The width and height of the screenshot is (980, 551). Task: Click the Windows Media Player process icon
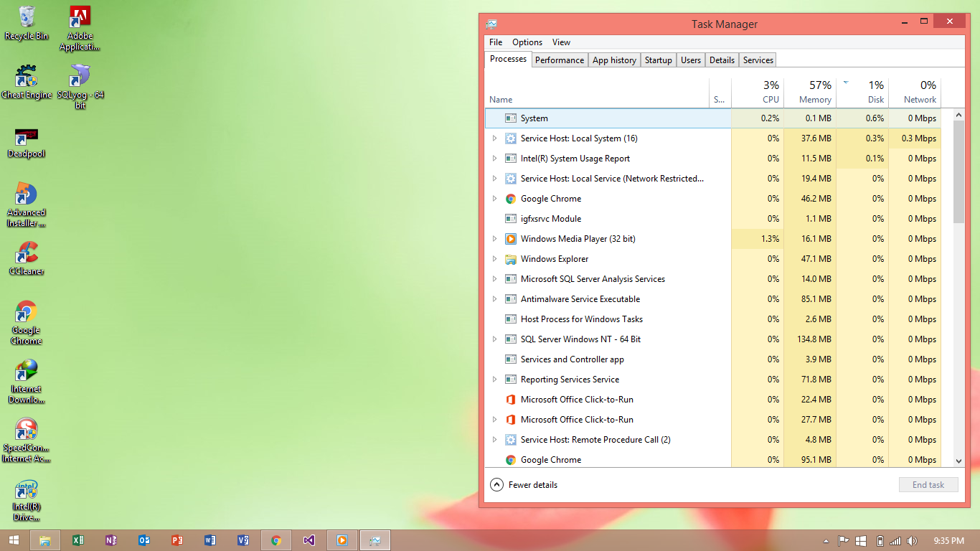coord(510,239)
